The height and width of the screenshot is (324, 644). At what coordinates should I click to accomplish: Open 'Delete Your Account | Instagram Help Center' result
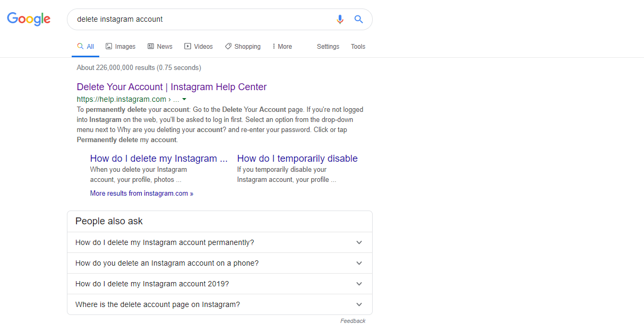point(171,87)
